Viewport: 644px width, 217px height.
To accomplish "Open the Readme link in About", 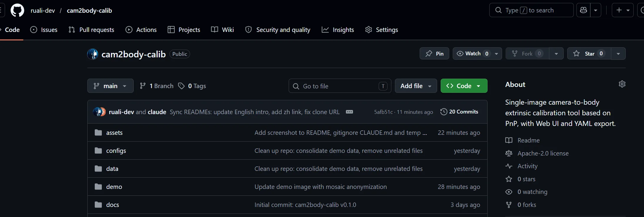I will coord(529,140).
